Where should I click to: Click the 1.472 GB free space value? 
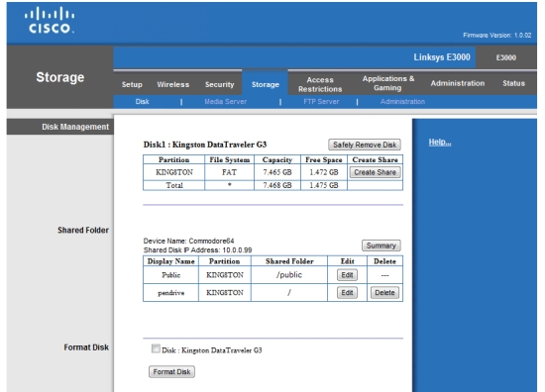[324, 172]
